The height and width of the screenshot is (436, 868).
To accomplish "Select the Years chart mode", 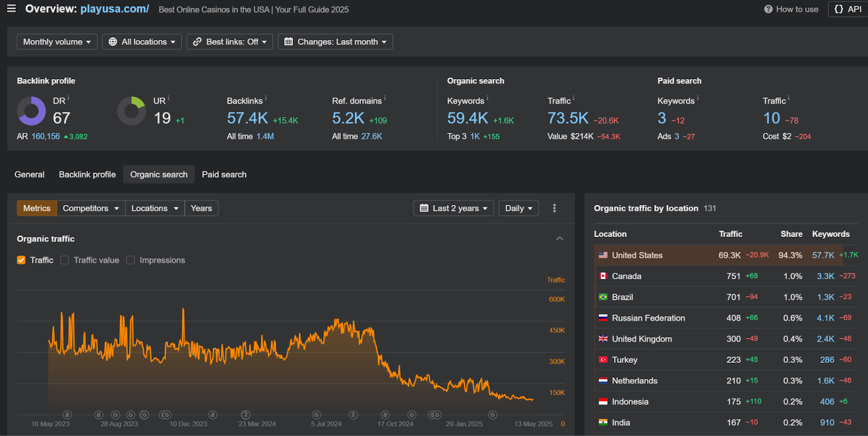I will pyautogui.click(x=201, y=208).
